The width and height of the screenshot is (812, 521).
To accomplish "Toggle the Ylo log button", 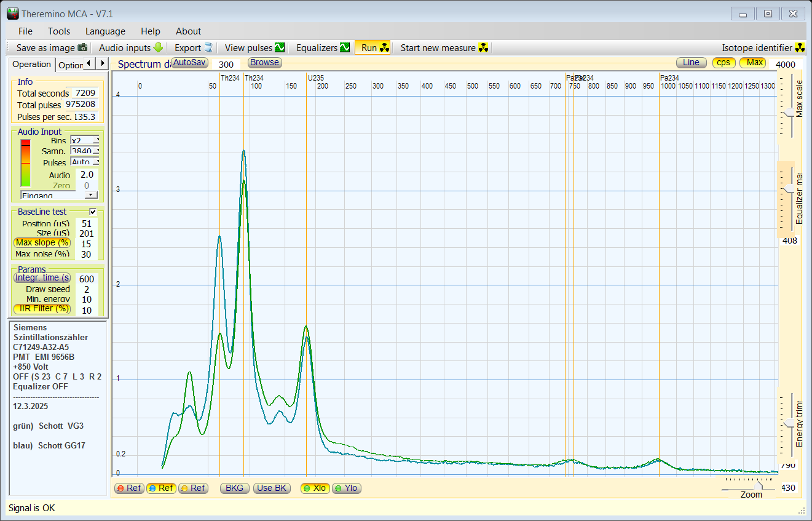I will pyautogui.click(x=346, y=488).
